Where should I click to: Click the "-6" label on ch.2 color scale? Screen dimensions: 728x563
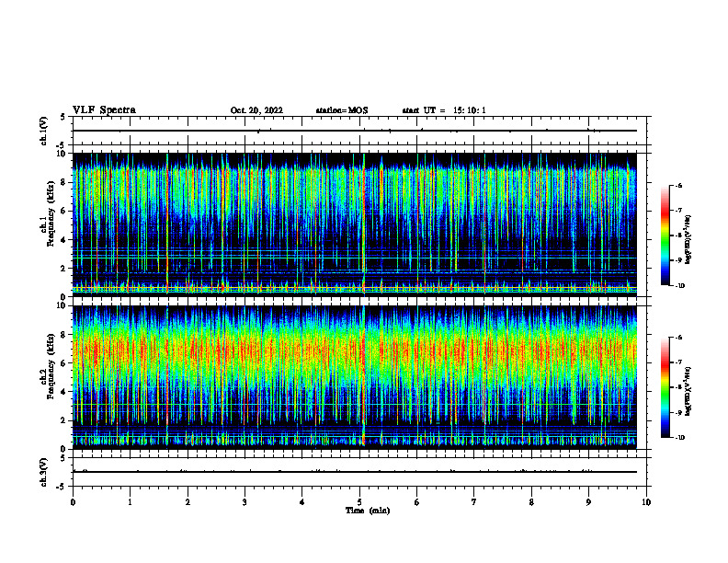(678, 338)
